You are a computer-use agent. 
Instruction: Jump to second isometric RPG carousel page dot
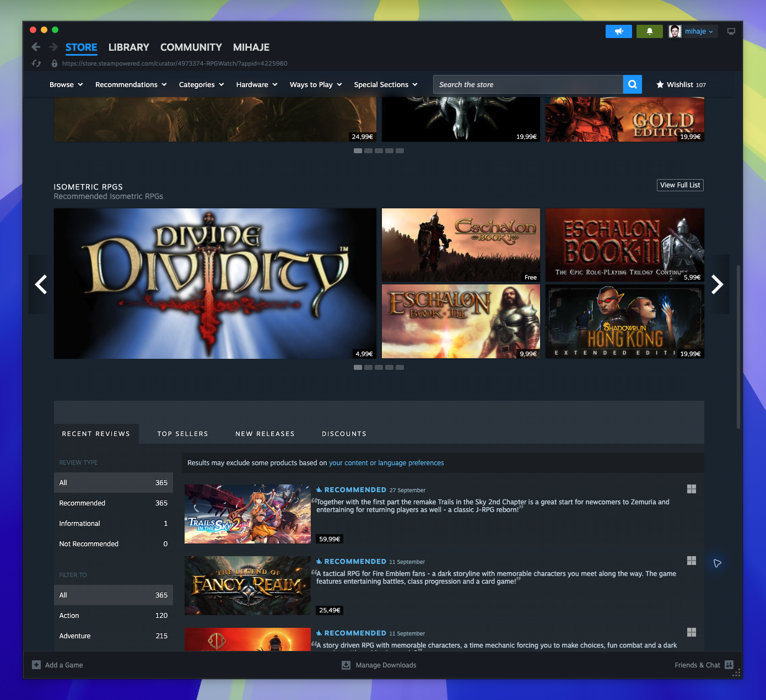click(368, 367)
